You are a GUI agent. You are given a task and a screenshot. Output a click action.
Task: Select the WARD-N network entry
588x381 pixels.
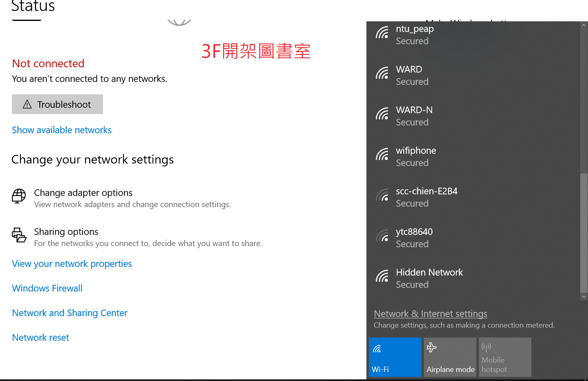pyautogui.click(x=472, y=116)
